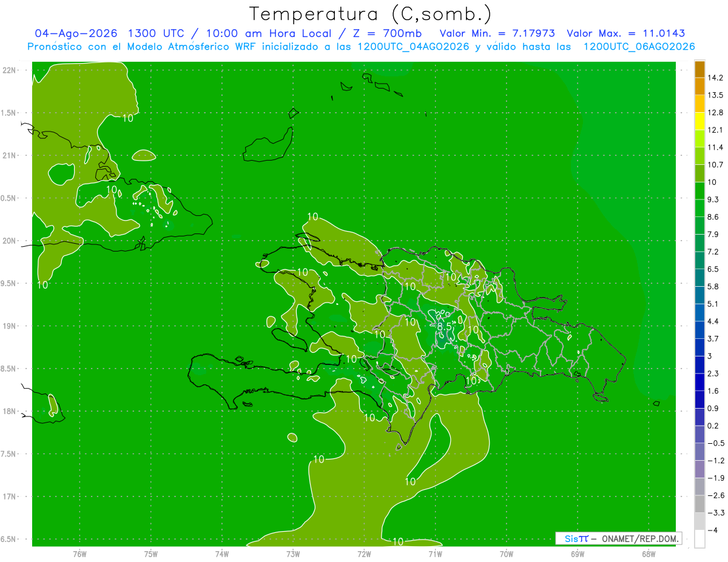Click the -0.5 colorbar value label
The height and width of the screenshot is (562, 728).
(715, 443)
